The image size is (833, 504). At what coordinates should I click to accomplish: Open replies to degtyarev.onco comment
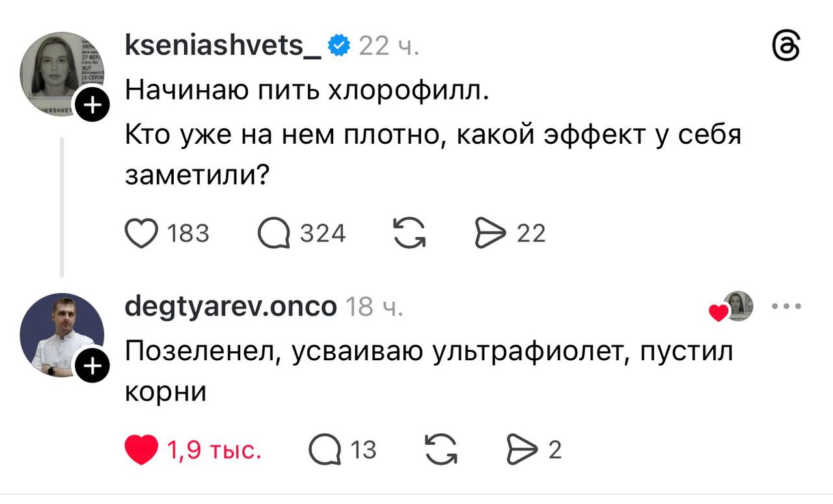(x=325, y=450)
